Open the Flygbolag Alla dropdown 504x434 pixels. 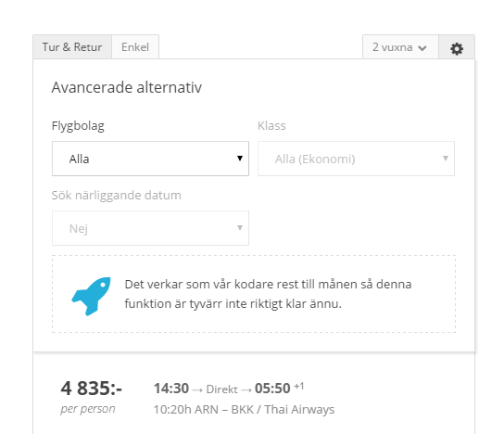click(x=150, y=159)
